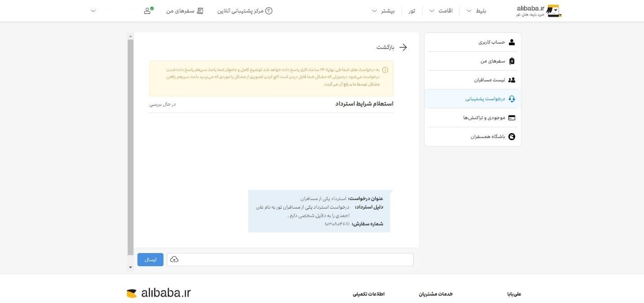The image size is (644, 303).
Task: Select موجودی و تراکنش‌ها in sidebar
Action: point(473,118)
